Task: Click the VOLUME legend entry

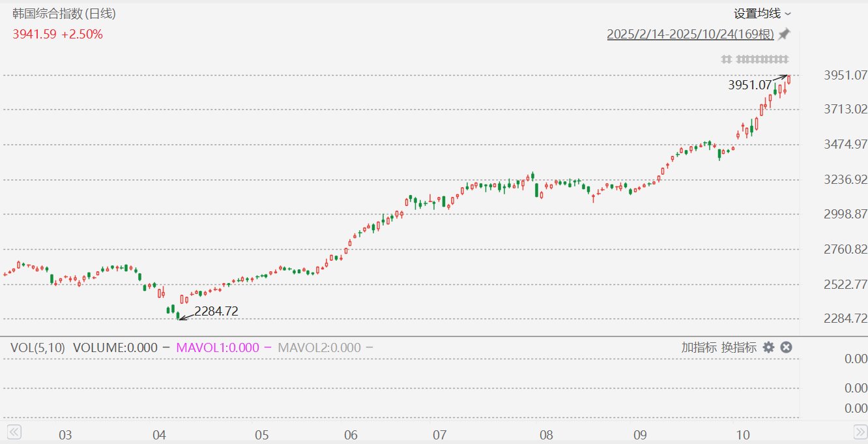Action: coord(115,348)
